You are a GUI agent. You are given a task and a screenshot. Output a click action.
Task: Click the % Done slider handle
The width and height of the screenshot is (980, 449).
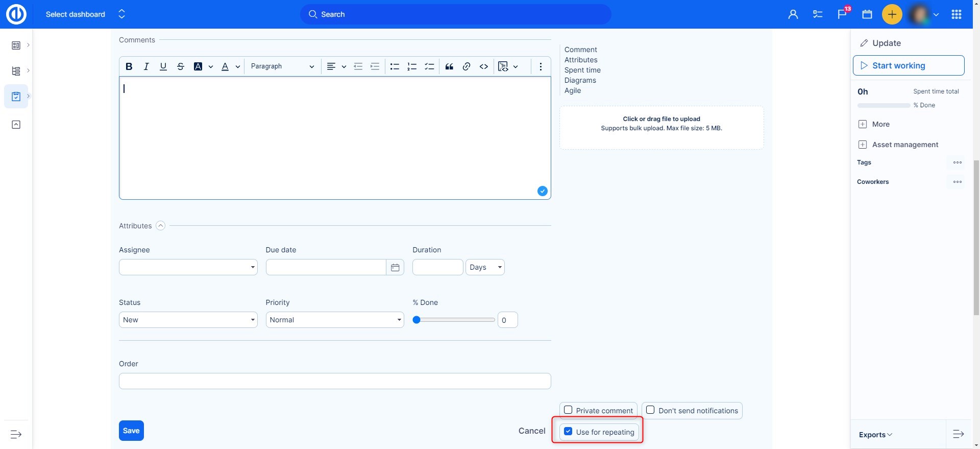pyautogui.click(x=416, y=320)
